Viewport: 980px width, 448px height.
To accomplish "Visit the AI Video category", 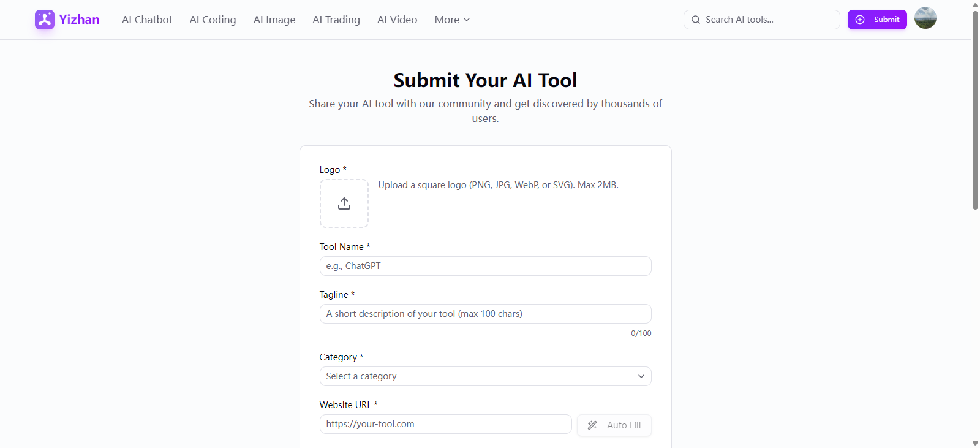I will (x=397, y=20).
